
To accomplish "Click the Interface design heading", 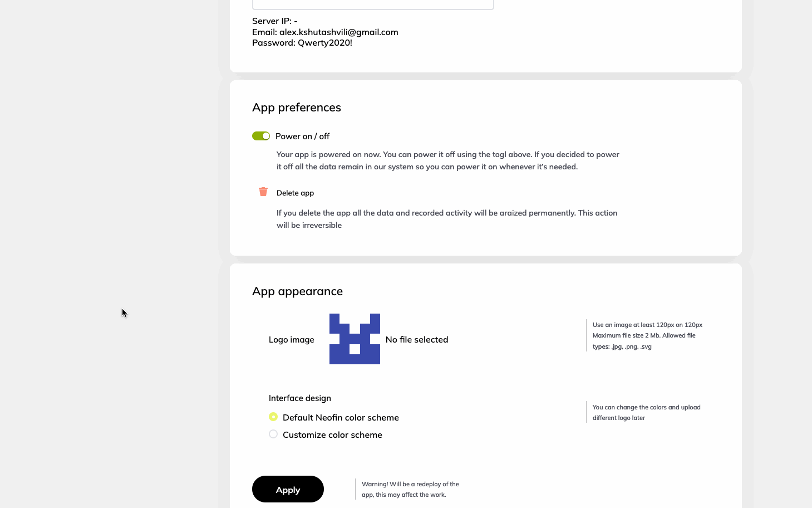I will (300, 398).
